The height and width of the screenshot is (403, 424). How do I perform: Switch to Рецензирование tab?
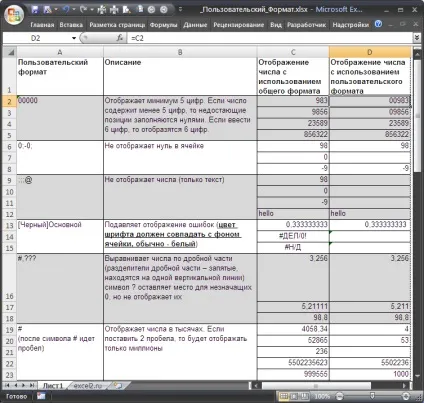click(239, 25)
